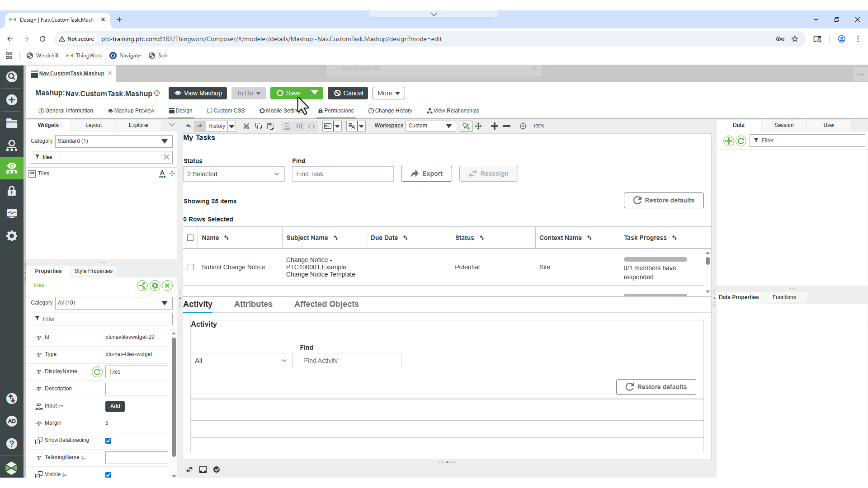Click the Task Progress bar for Submit Change Notice
Image resolution: width=868 pixels, height=488 pixels.
[655, 259]
